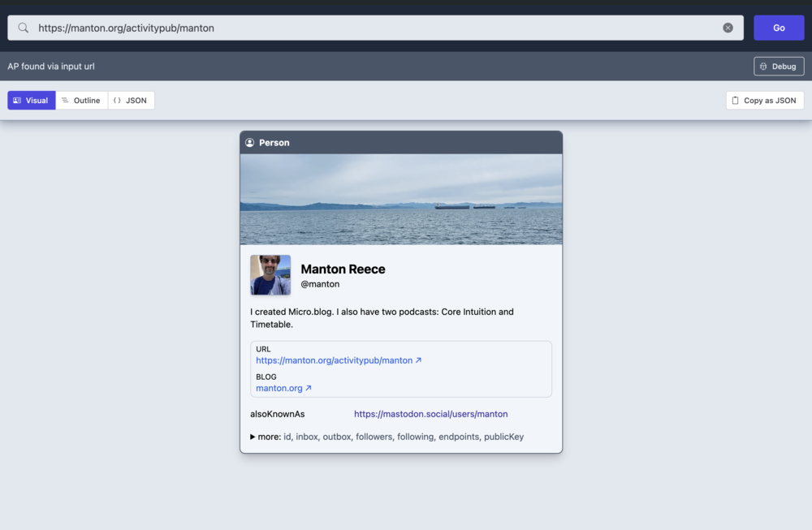This screenshot has height=530, width=812.
Task: Switch to Visual view
Action: (x=32, y=101)
